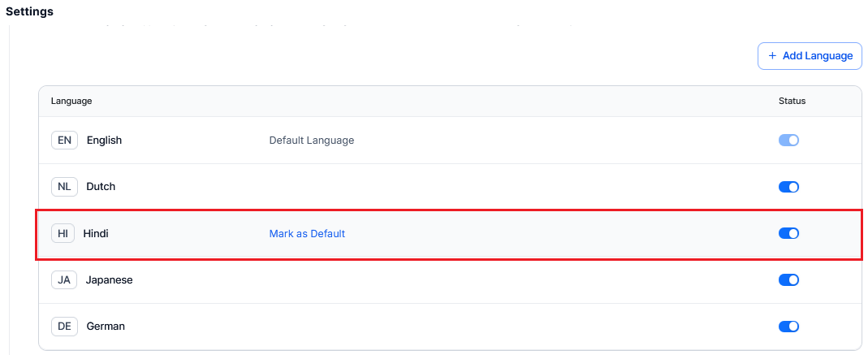Click the English language name
868x355 pixels.
pyautogui.click(x=104, y=140)
